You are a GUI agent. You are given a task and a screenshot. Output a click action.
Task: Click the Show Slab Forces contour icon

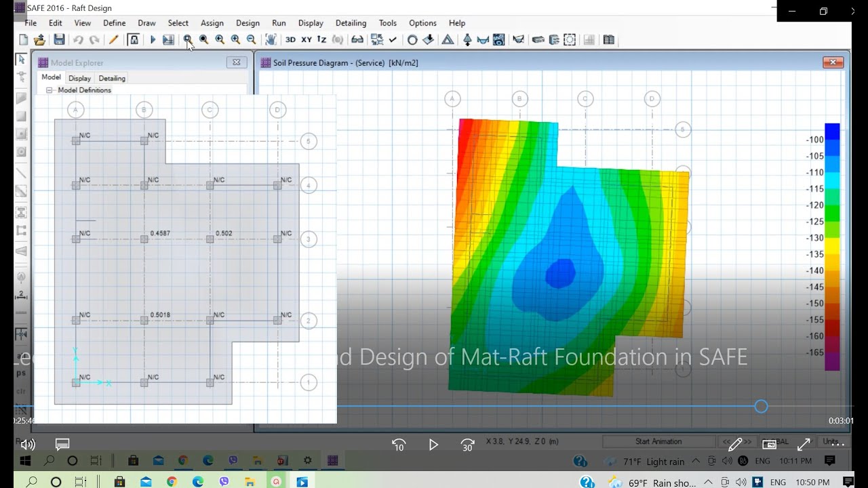499,40
